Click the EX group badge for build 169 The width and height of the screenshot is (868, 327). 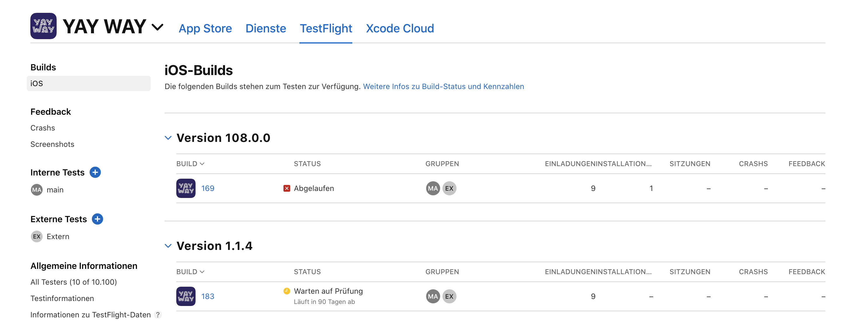(x=449, y=188)
